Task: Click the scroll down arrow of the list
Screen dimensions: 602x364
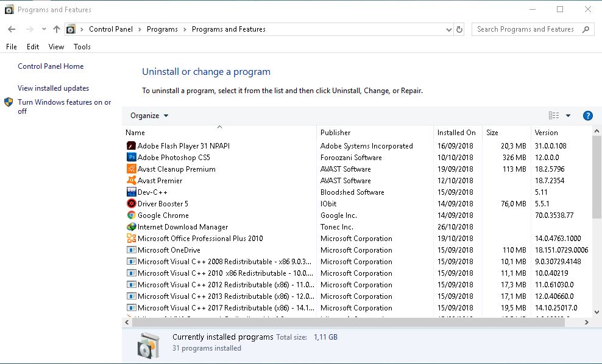Action: point(597,312)
